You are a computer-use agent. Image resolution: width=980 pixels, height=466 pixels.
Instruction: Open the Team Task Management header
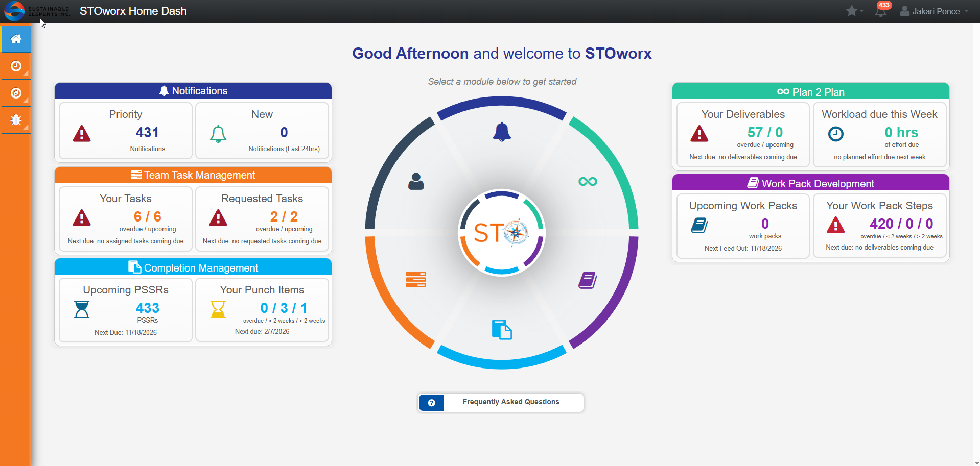(193, 175)
